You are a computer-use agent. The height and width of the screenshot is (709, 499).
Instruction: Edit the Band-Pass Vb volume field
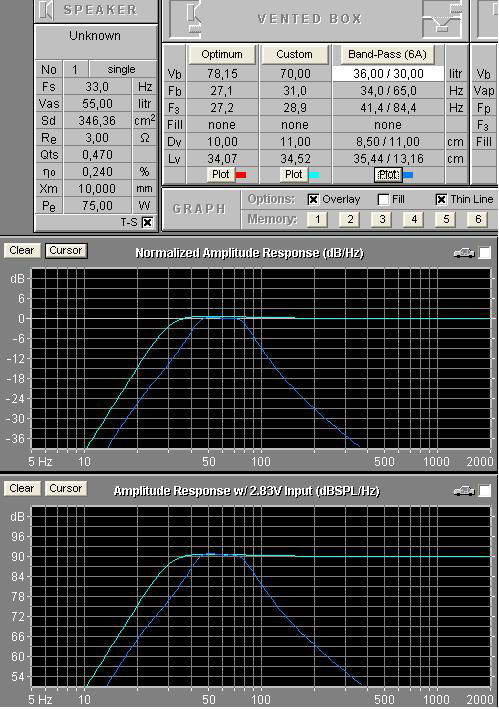[388, 74]
